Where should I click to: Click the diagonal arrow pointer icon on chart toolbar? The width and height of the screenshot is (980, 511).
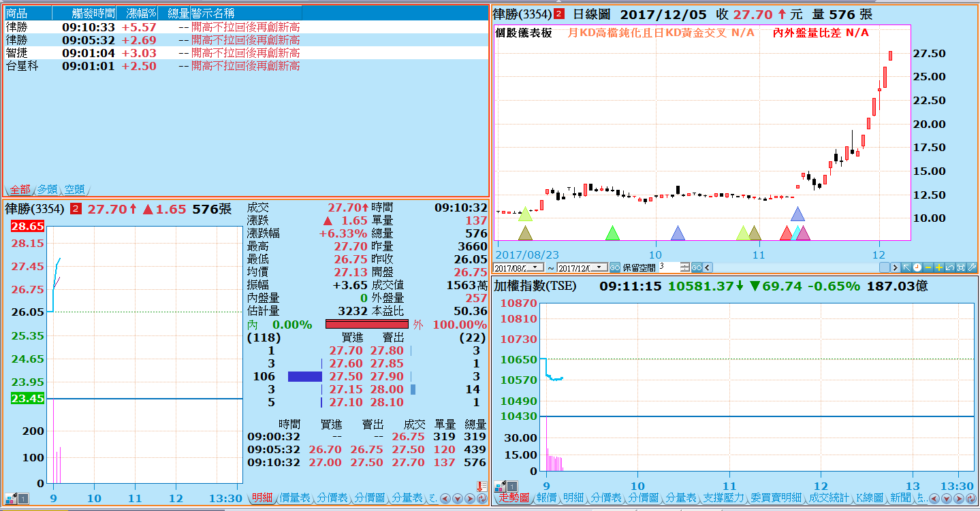pos(906,267)
